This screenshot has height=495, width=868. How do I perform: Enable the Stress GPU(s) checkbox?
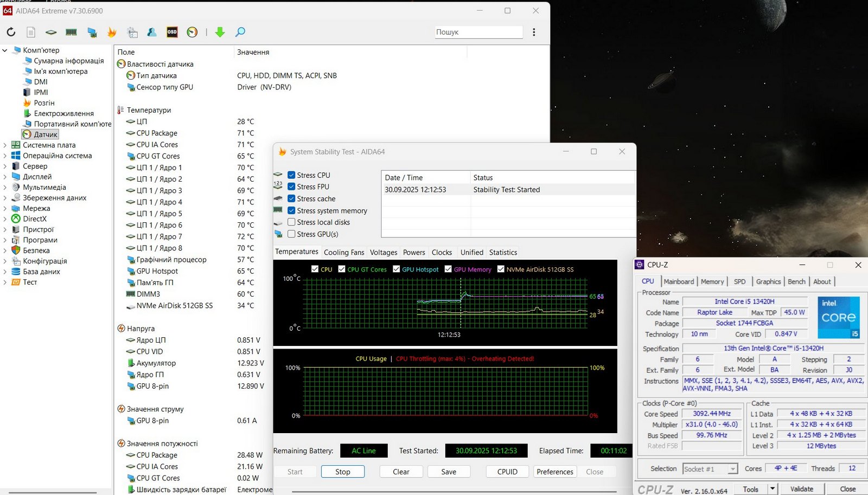click(291, 234)
